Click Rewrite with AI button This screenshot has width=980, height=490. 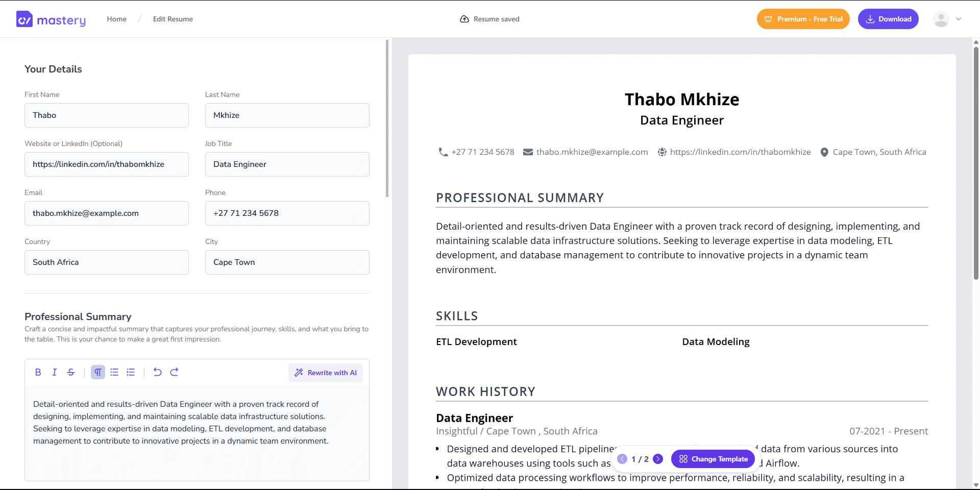point(326,373)
